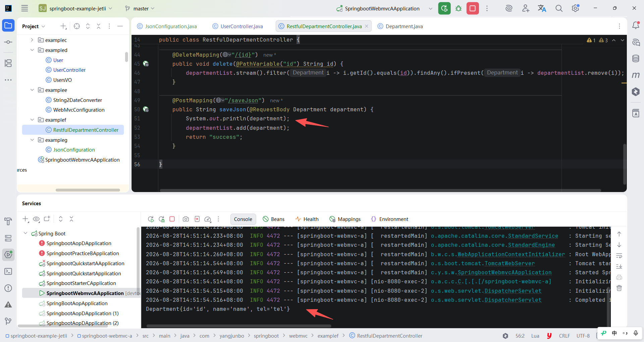
Task: Open the Problems tool window
Action: coord(8,288)
